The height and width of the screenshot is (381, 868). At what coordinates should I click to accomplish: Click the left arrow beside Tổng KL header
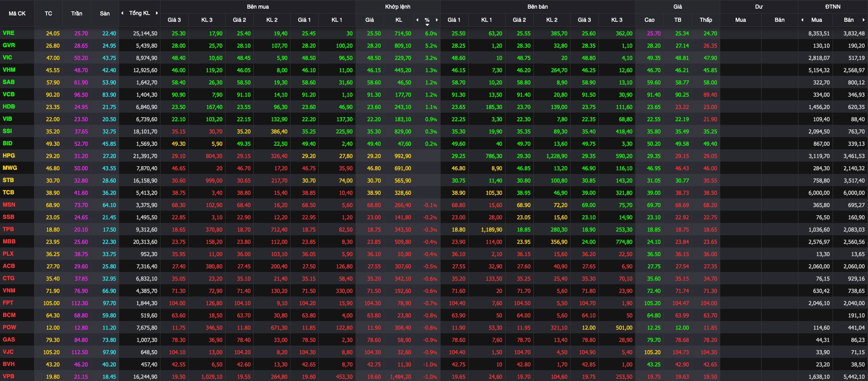point(122,13)
